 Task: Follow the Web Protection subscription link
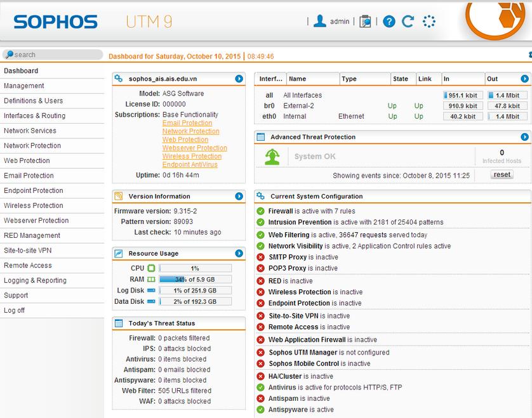[185, 140]
